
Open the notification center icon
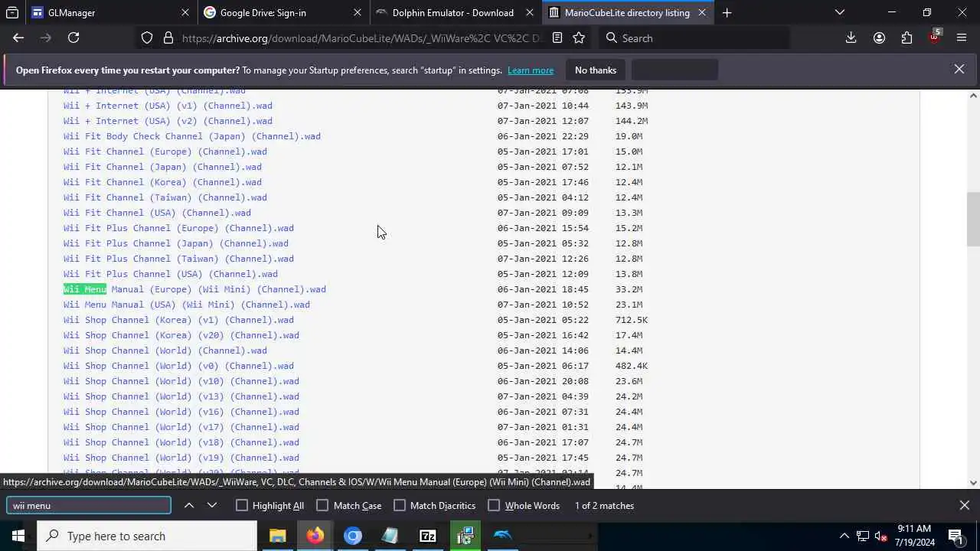point(955,536)
